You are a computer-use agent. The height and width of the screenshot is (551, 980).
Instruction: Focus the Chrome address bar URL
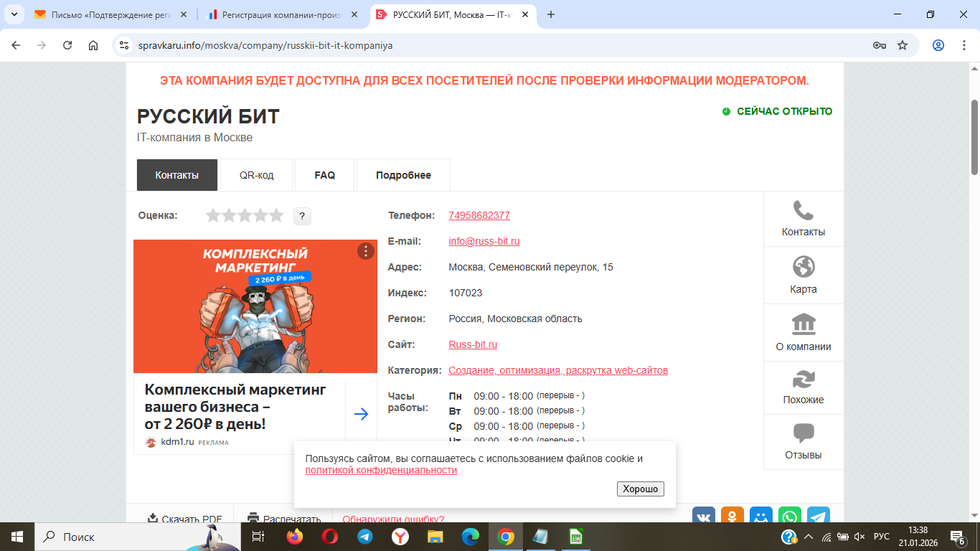point(265,45)
